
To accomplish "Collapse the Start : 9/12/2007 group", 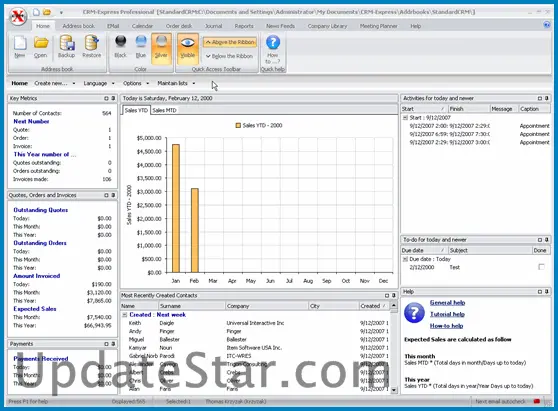I will click(x=405, y=117).
